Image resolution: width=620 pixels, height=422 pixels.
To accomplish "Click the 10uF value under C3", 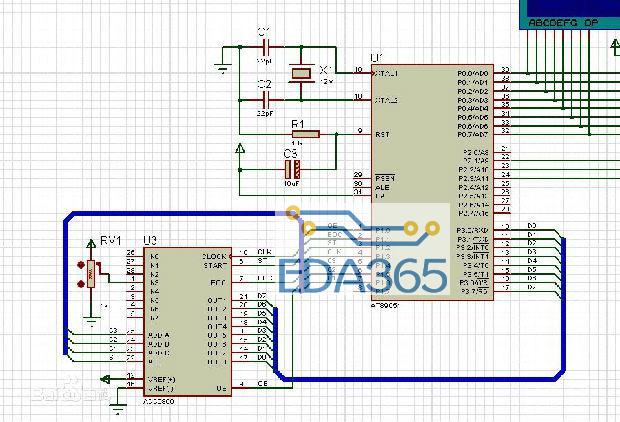I will (292, 184).
